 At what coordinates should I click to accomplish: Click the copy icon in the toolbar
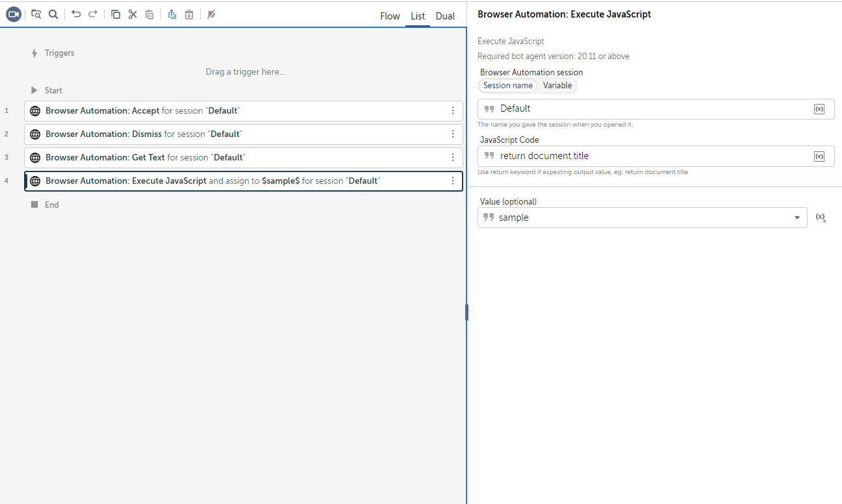click(116, 14)
